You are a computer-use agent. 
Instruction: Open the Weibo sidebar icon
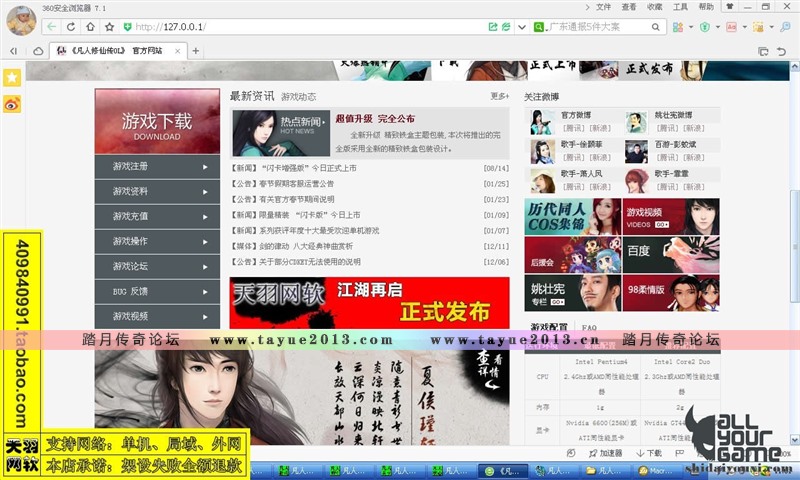click(12, 103)
